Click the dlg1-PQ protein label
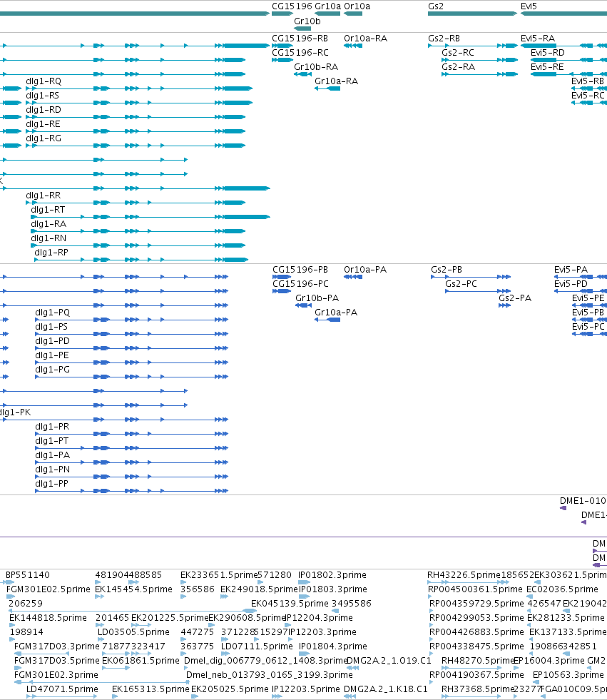The image size is (607, 700). coord(53,313)
